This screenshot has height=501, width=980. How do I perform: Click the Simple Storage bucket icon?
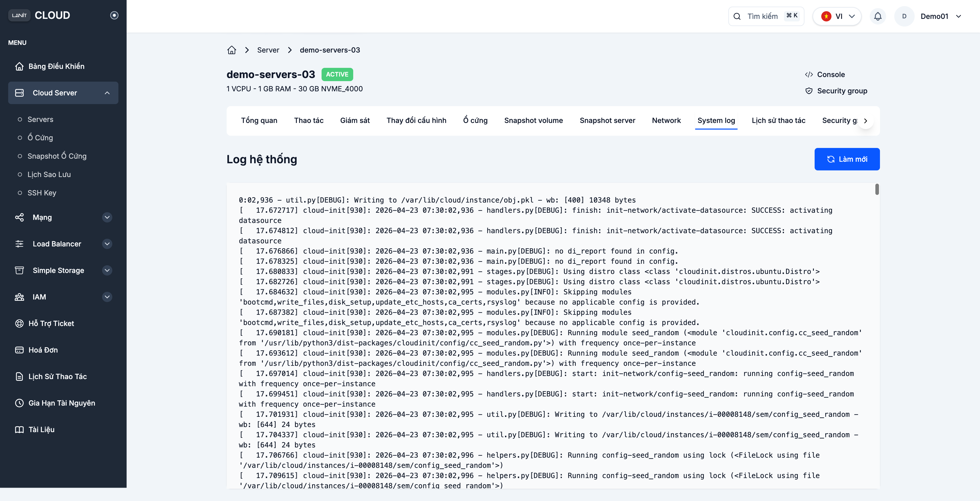tap(19, 270)
